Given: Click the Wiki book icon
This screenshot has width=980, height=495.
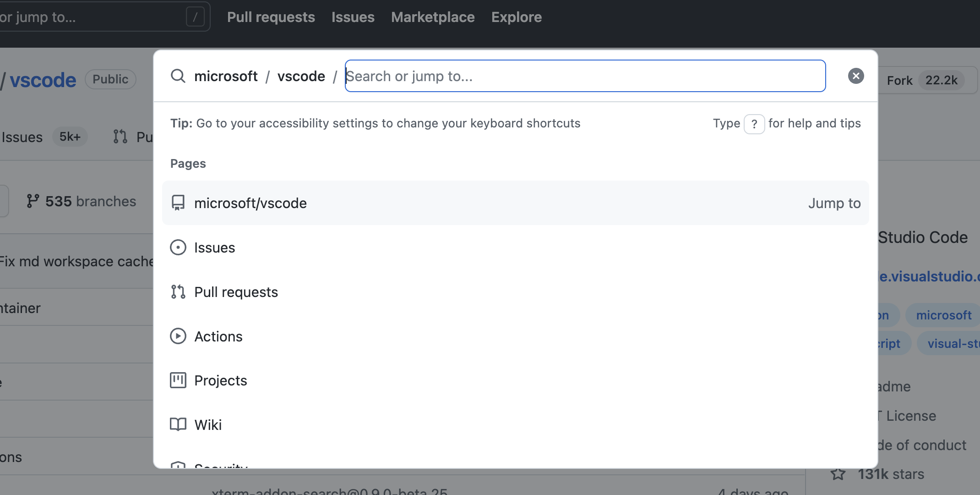Looking at the screenshot, I should (x=178, y=424).
